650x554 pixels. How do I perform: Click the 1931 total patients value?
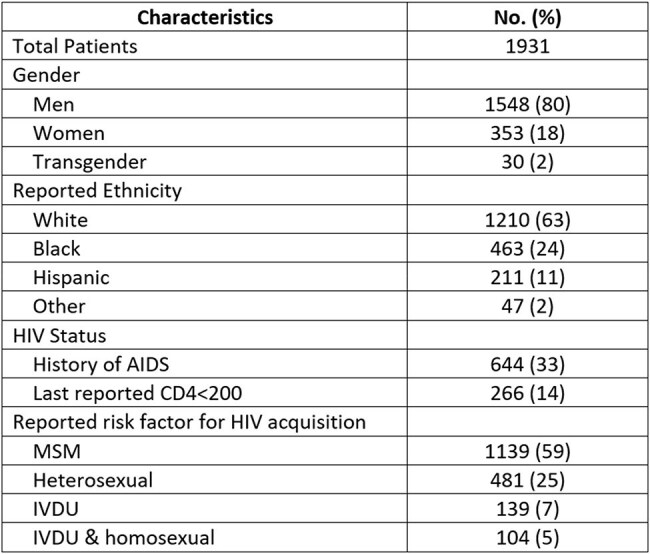(528, 46)
